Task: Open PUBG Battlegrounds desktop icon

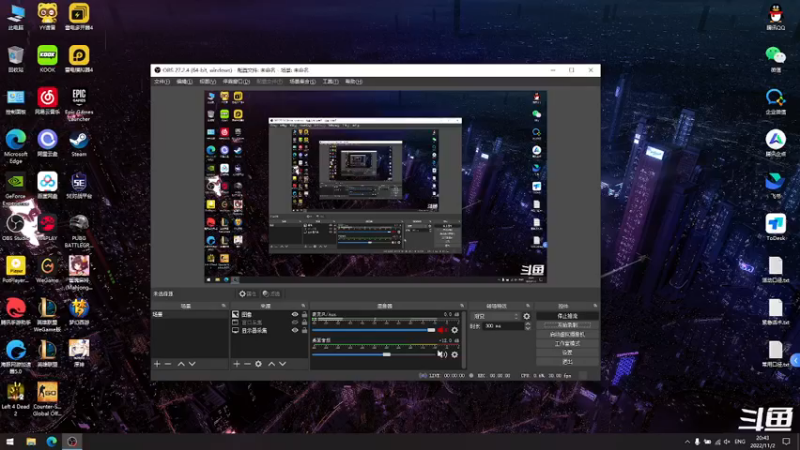Action: 79,231
